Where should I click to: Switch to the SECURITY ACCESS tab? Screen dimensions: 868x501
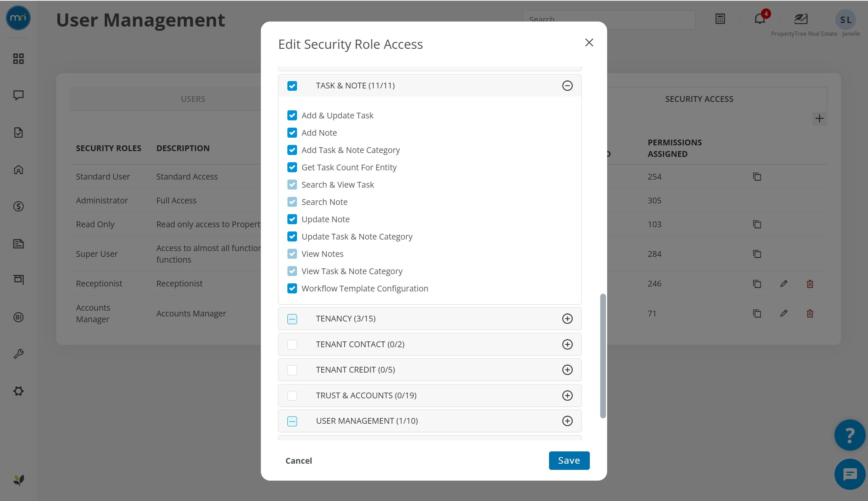tap(699, 99)
